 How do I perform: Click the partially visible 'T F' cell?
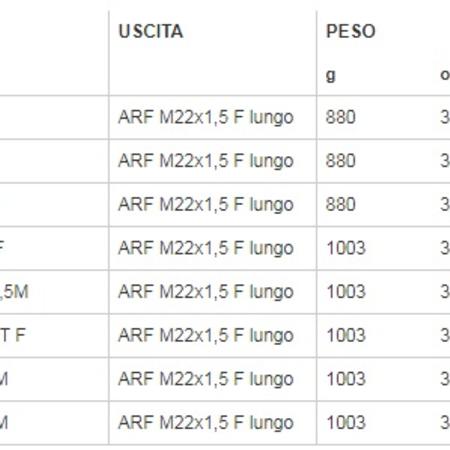[x=13, y=335]
